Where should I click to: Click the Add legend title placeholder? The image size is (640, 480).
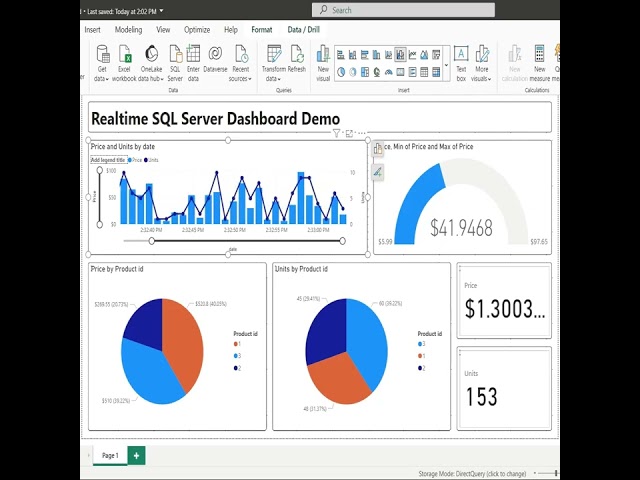[x=108, y=160]
